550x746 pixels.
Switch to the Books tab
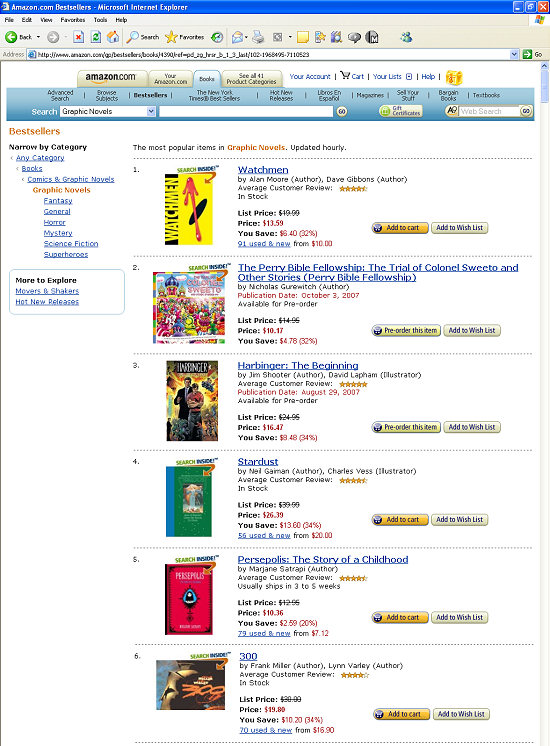206,79
